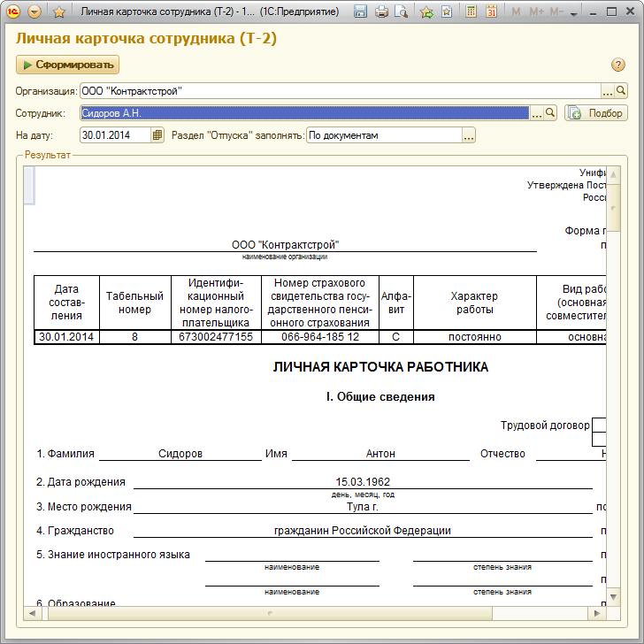Open the calendar icon in title bar

(491, 11)
